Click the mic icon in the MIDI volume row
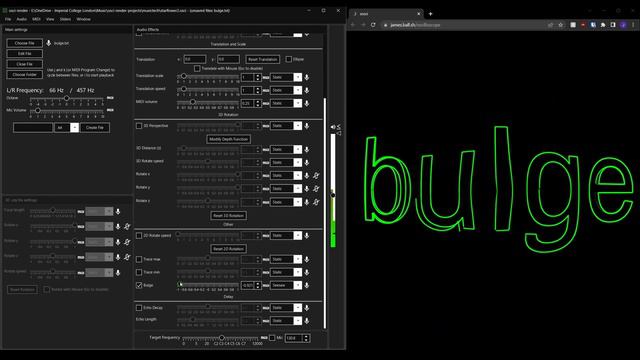This screenshot has height=360, width=640. click(307, 103)
